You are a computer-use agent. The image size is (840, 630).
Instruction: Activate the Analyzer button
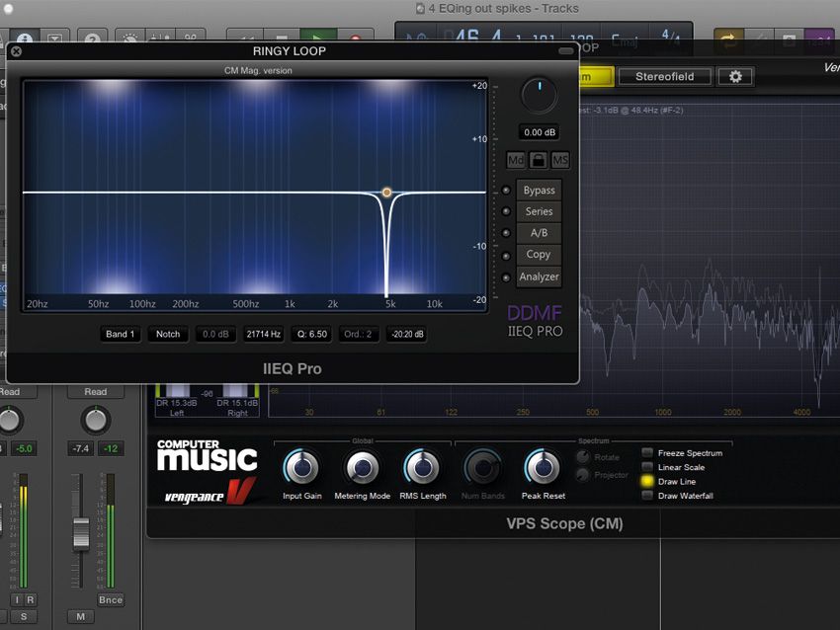539,276
